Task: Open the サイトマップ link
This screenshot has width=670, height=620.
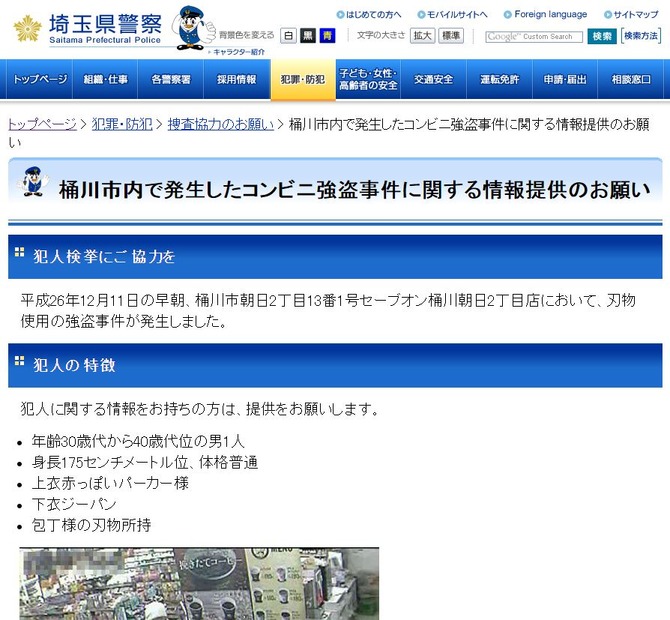Action: tap(636, 15)
